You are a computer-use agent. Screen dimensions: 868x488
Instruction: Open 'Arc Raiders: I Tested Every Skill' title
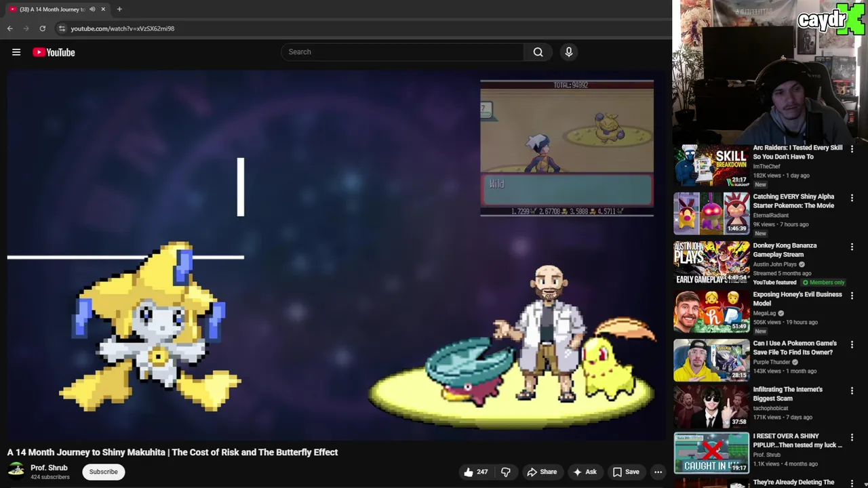pyautogui.click(x=797, y=152)
